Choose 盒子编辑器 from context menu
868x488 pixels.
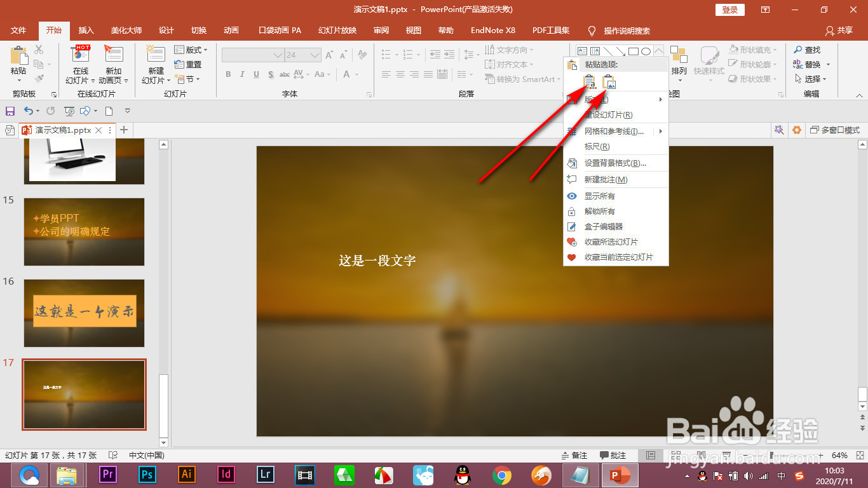[616, 226]
